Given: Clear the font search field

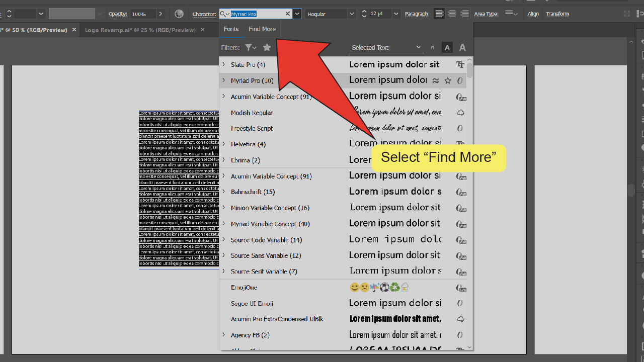Looking at the screenshot, I should click(x=288, y=14).
